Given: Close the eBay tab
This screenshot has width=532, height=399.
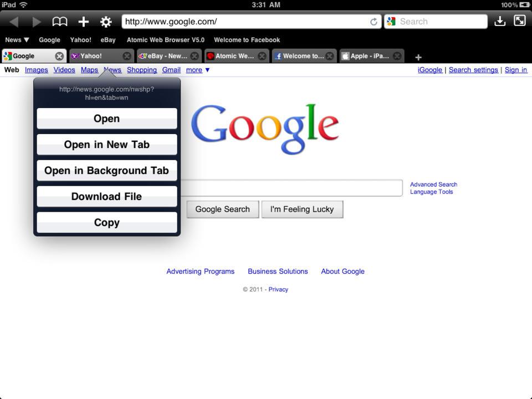Looking at the screenshot, I should pyautogui.click(x=195, y=57).
